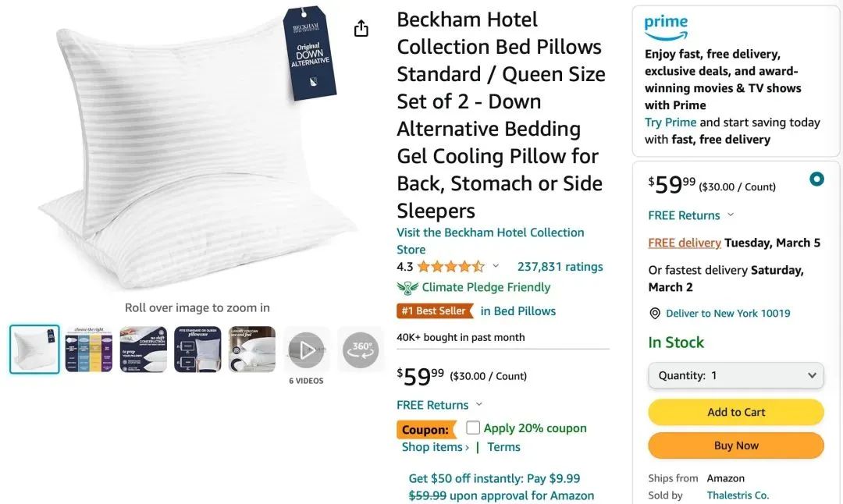
Task: Click the #1 Best Seller badge
Action: point(435,311)
